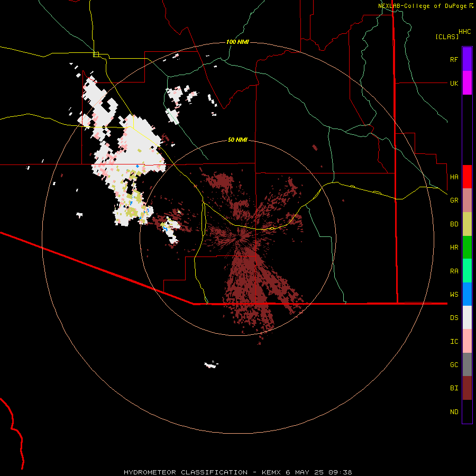Click the KEMX radar site identifier
This screenshot has width=476, height=476.
(x=271, y=472)
